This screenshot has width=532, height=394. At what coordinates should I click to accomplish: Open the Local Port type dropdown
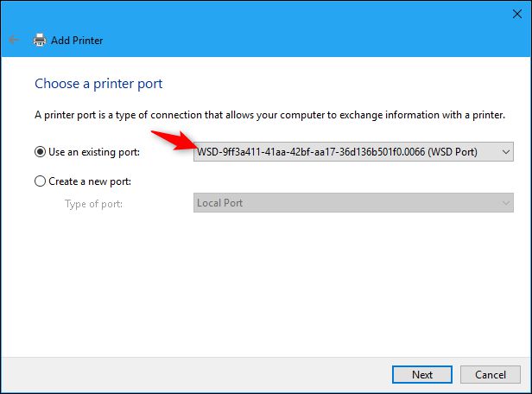tap(345, 203)
